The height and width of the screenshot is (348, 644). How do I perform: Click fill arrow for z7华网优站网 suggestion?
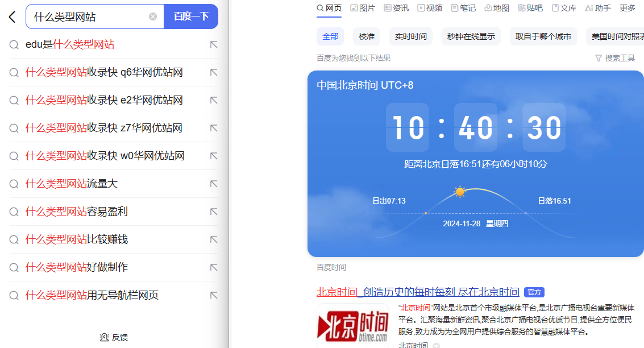click(214, 128)
